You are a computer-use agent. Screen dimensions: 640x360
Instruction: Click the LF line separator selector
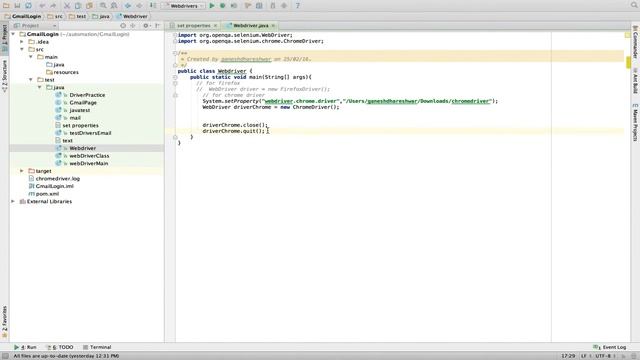coord(585,356)
